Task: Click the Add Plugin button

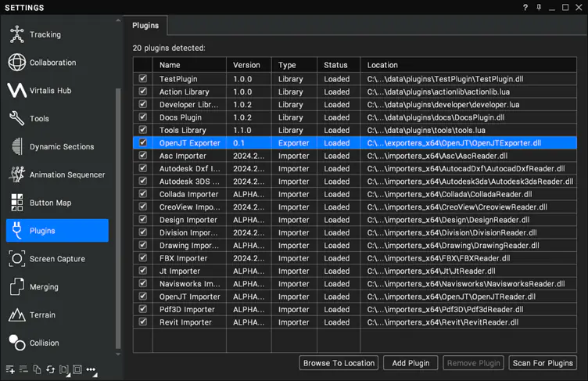Action: pos(411,363)
